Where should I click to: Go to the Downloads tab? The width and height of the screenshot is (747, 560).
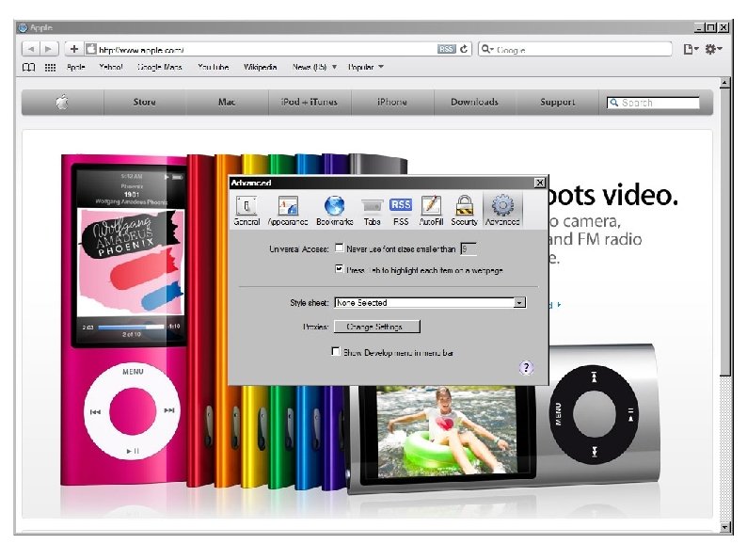coord(474,102)
